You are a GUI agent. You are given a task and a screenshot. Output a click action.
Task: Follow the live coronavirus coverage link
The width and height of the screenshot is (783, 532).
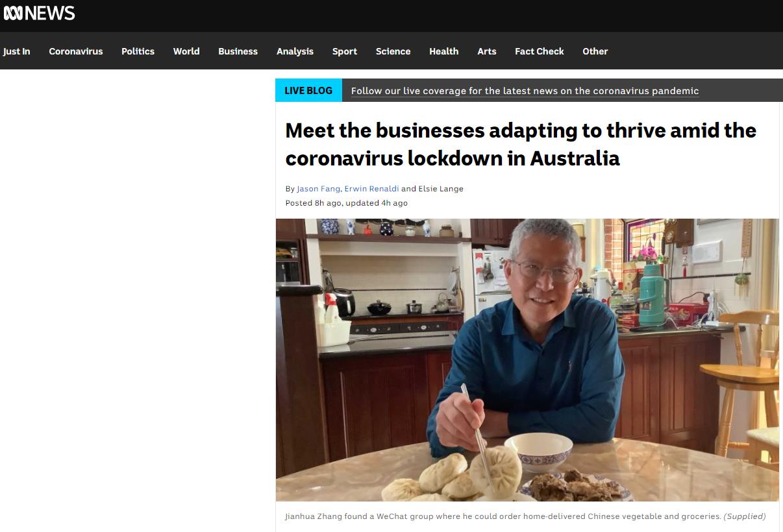pos(525,91)
